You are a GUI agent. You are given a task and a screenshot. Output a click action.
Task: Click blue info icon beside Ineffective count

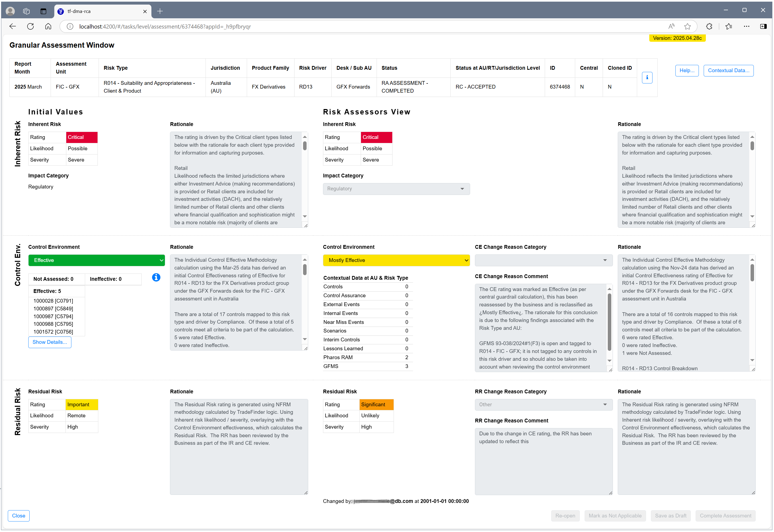pos(156,277)
